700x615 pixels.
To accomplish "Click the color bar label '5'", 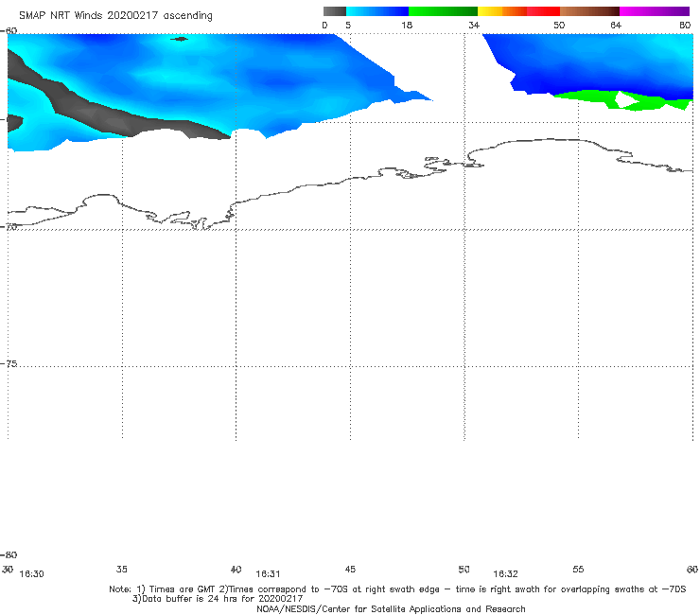I will coord(348,26).
